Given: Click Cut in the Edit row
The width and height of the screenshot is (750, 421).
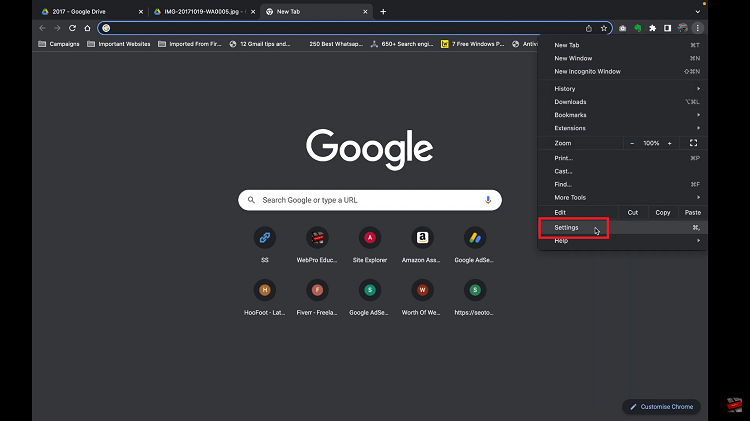Looking at the screenshot, I should pos(633,212).
